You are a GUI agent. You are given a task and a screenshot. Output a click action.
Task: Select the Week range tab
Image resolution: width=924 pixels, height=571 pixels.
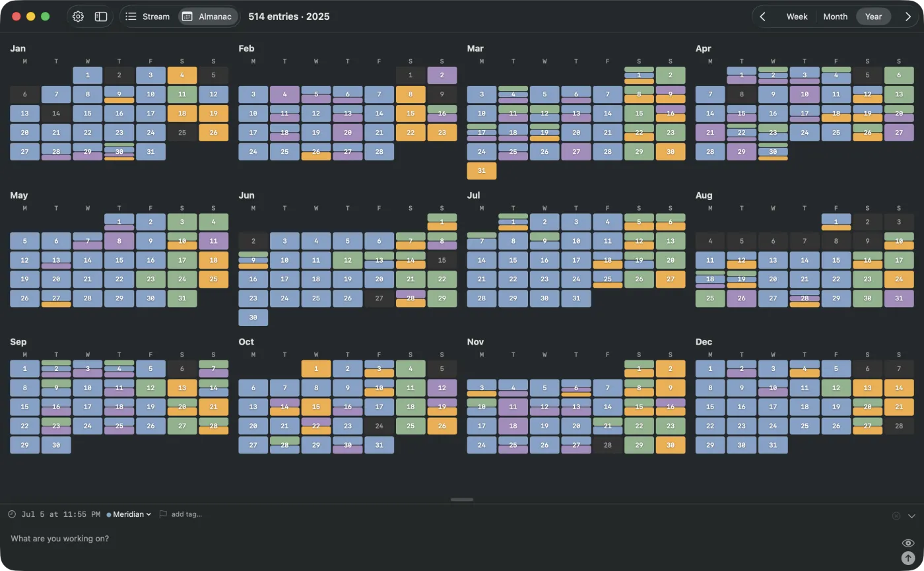tap(797, 17)
